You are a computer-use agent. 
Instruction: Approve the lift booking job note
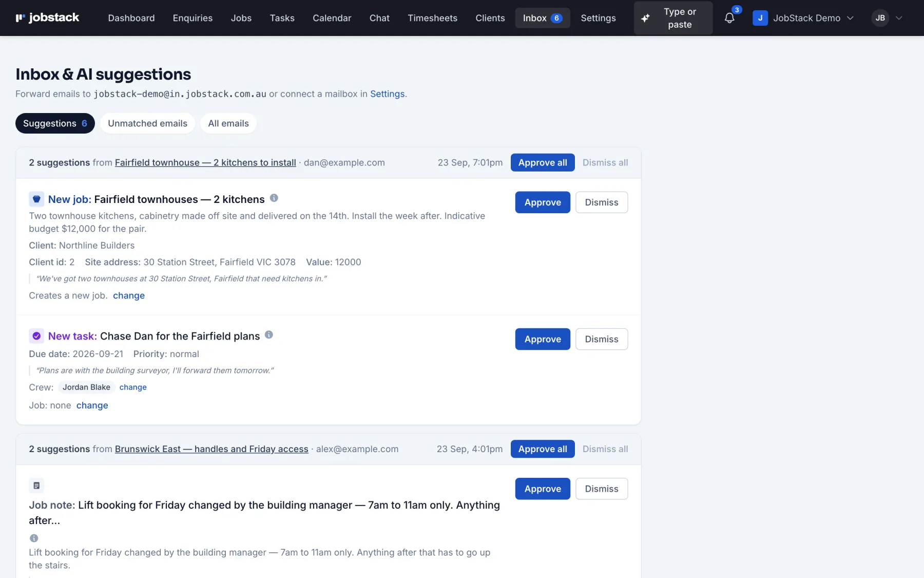[543, 489]
